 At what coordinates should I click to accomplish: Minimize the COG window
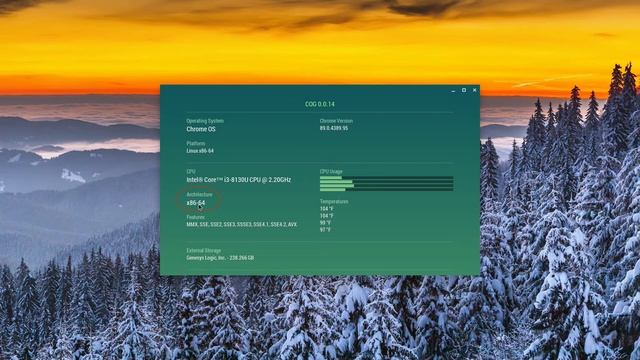pos(453,90)
